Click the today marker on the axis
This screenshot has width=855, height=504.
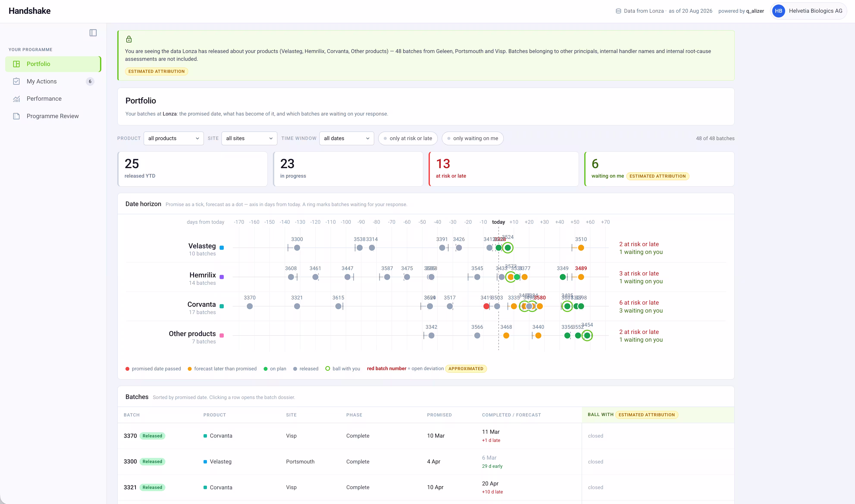(x=498, y=222)
